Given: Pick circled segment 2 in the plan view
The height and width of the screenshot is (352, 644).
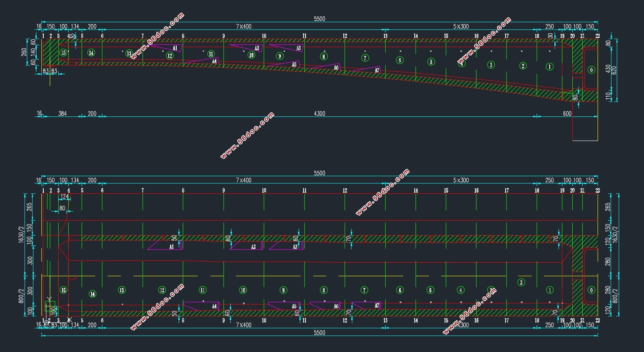Looking at the screenshot, I should (x=521, y=282).
